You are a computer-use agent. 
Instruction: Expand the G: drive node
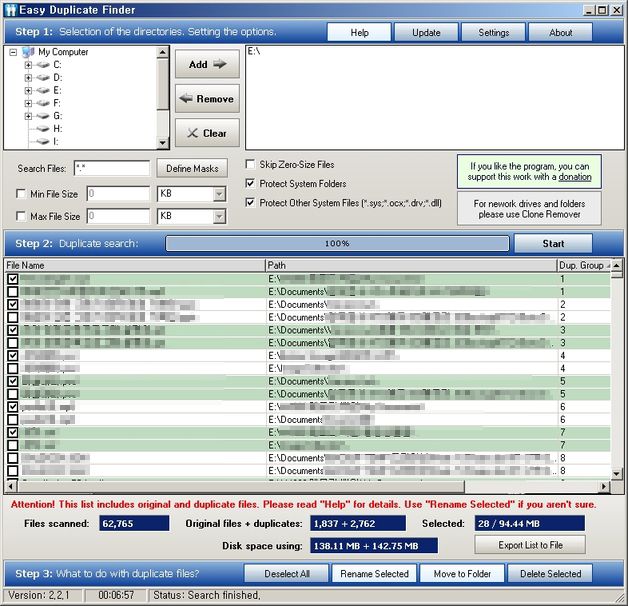(28, 116)
